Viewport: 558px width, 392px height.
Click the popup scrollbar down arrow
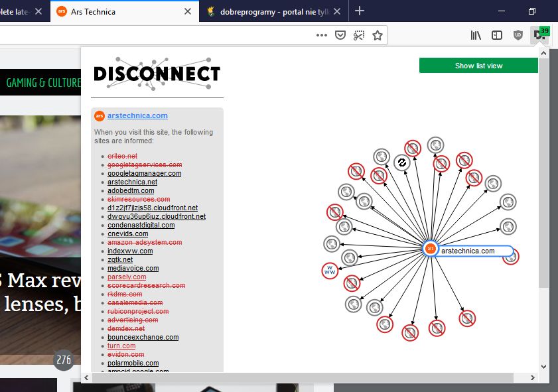point(543,366)
